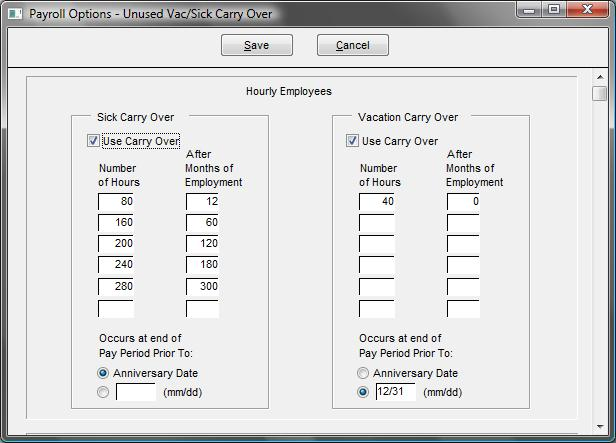Viewport: 616px width, 443px height.
Task: Click the Vacation hours field containing 40
Action: click(x=377, y=201)
